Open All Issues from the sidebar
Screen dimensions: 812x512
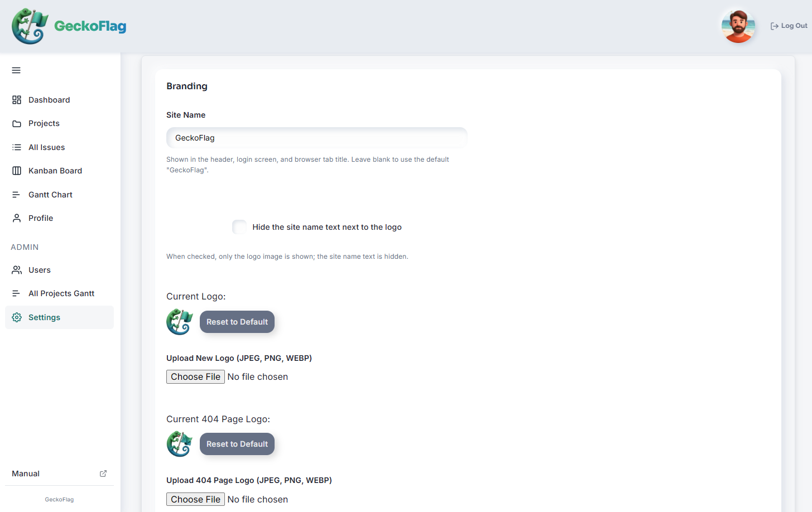click(x=59, y=147)
